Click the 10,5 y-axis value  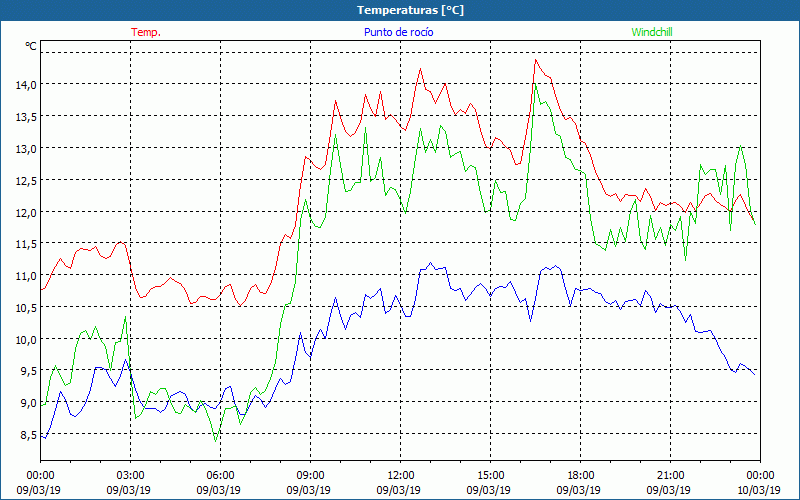26,308
